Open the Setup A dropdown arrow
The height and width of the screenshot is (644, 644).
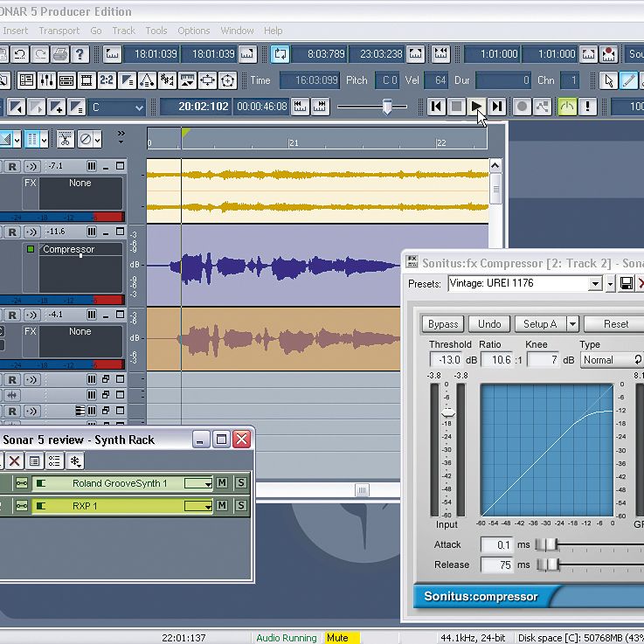click(572, 324)
